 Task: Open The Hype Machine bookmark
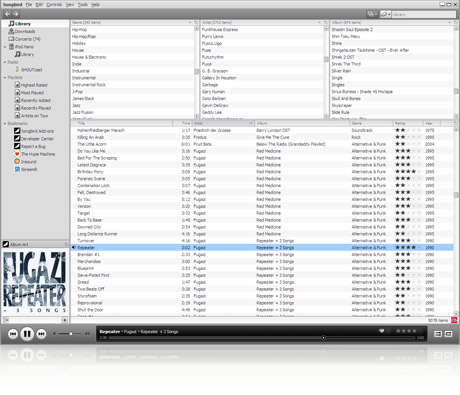[35, 154]
